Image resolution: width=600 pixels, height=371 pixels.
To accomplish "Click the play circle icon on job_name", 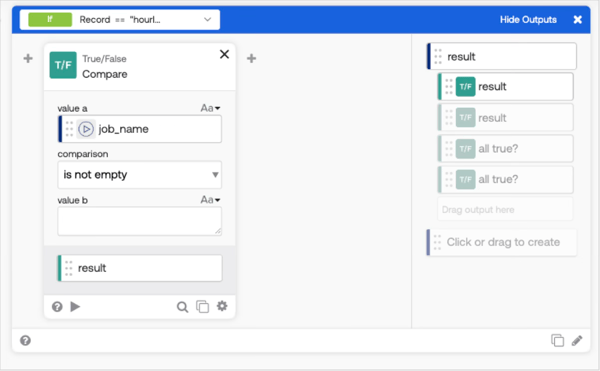I will click(86, 129).
